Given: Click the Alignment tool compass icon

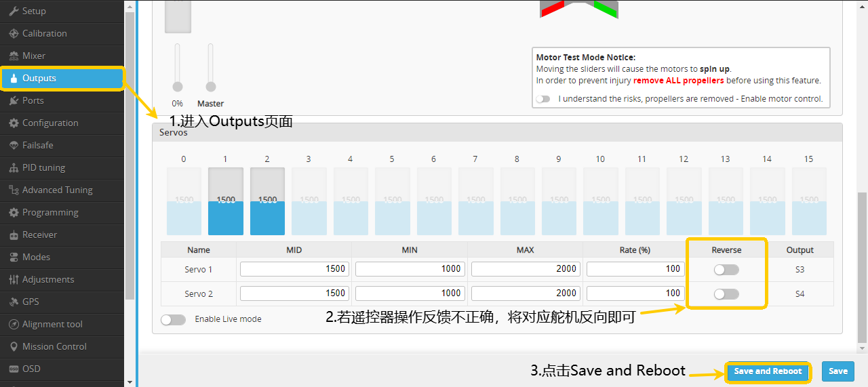Looking at the screenshot, I should coord(14,324).
